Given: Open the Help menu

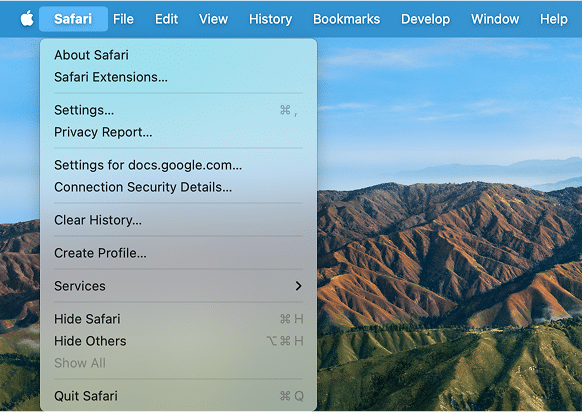Looking at the screenshot, I should point(553,19).
